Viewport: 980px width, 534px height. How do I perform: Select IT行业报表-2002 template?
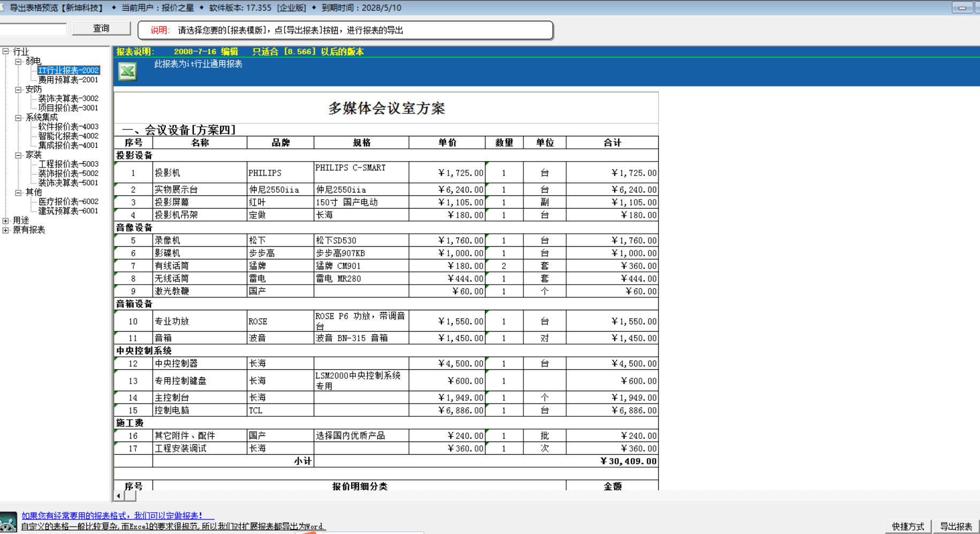tap(69, 70)
